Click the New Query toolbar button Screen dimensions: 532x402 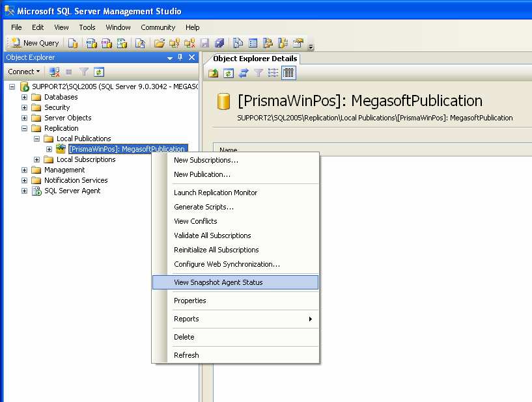35,43
